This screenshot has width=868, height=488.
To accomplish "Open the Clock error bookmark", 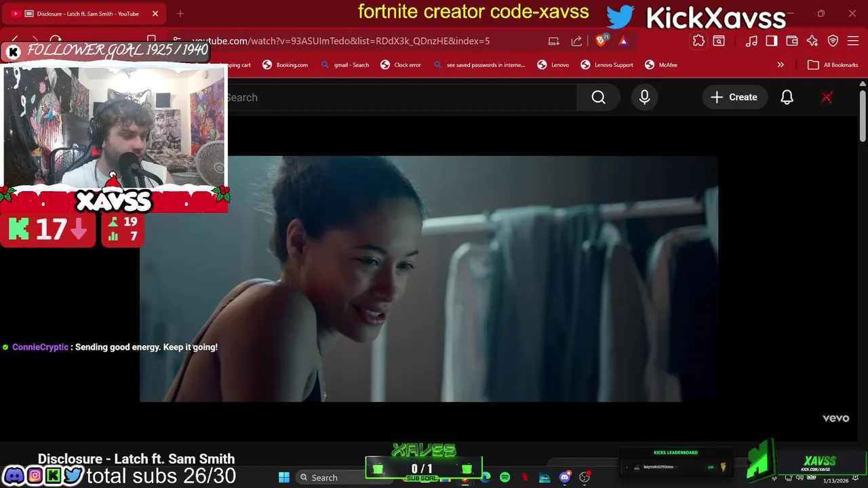I will tap(401, 65).
